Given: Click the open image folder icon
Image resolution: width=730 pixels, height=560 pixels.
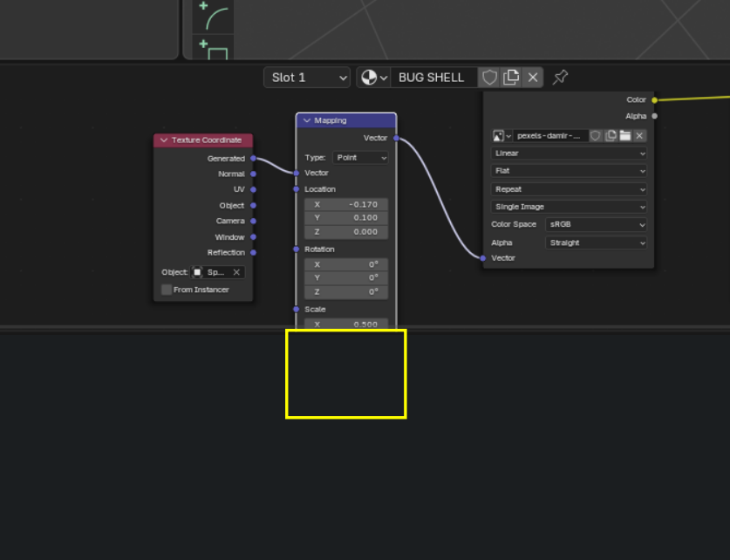Looking at the screenshot, I should coord(624,136).
